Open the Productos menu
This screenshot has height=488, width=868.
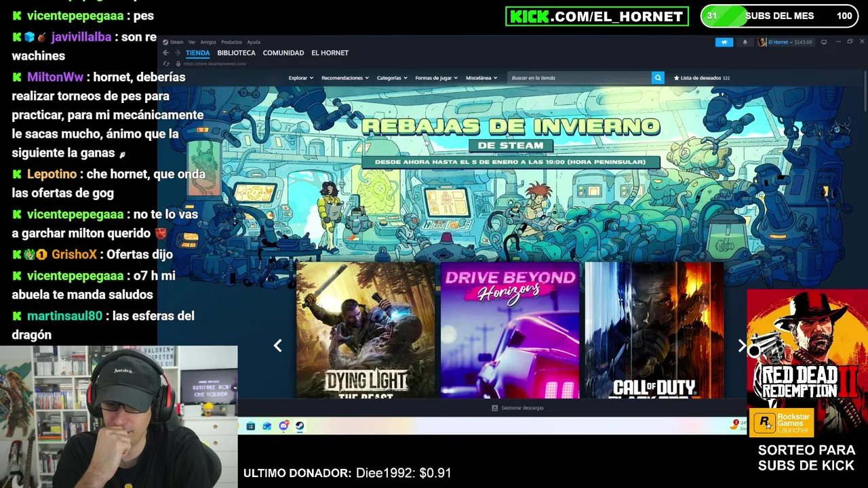pyautogui.click(x=231, y=42)
